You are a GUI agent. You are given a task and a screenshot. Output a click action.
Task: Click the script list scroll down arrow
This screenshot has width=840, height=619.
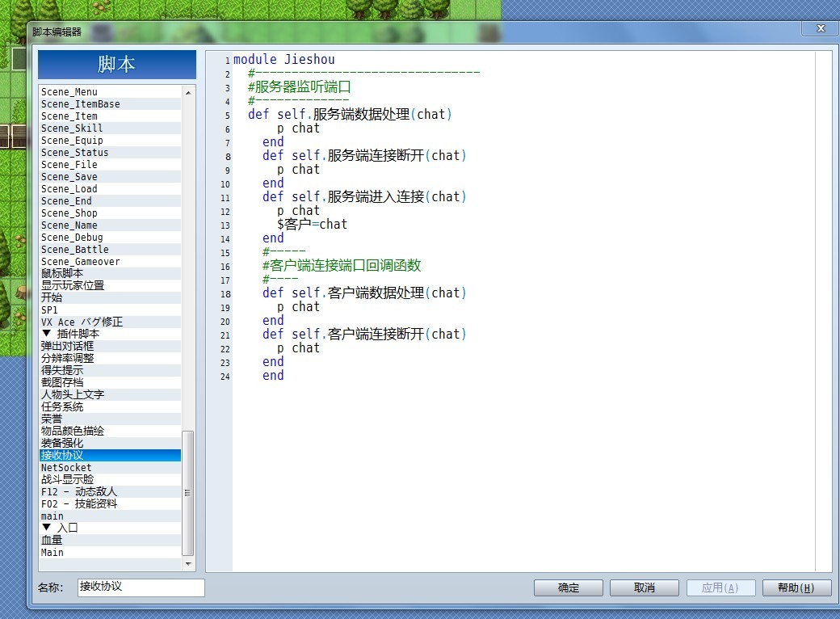point(188,564)
